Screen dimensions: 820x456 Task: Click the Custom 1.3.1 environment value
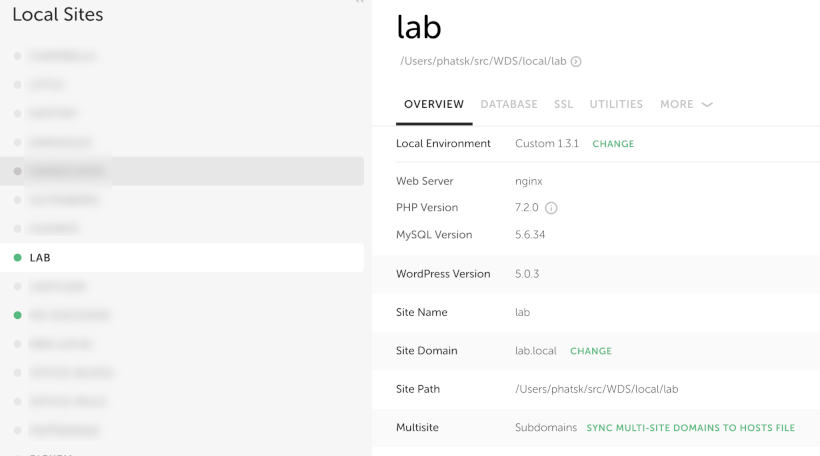point(547,144)
